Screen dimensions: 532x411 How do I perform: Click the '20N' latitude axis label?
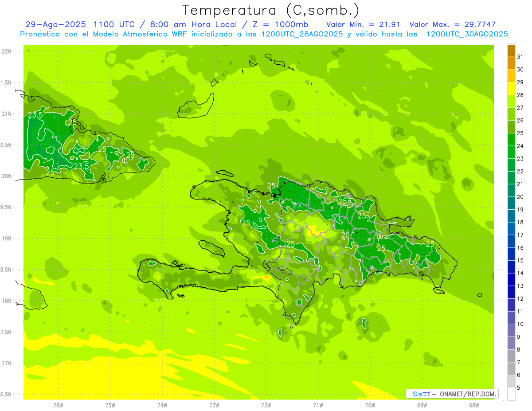pyautogui.click(x=8, y=176)
